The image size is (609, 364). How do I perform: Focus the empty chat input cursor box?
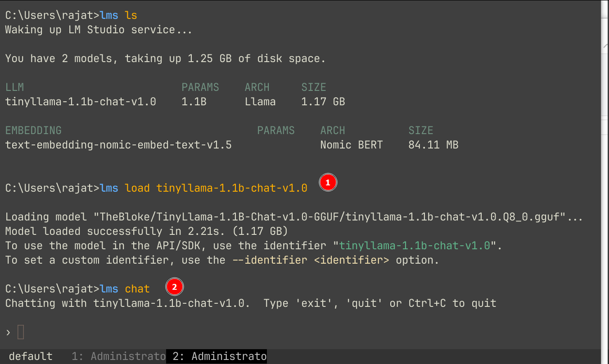tap(21, 333)
